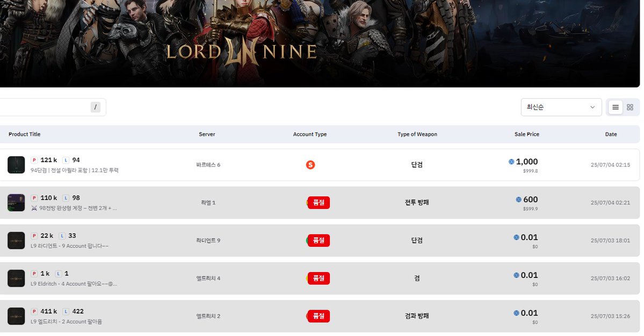Viewport: 644px width, 336px height.
Task: Click the date 25/07/03 15:26
Action: (x=610, y=316)
